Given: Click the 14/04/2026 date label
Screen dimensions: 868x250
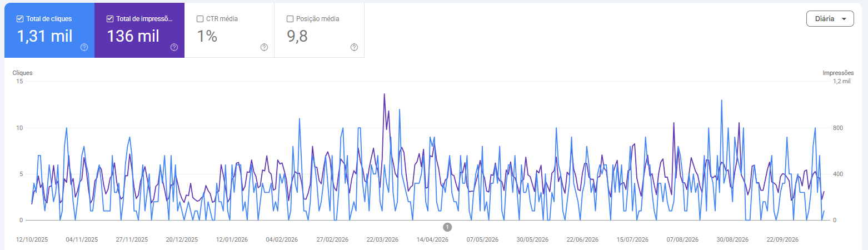Looking at the screenshot, I should click(432, 240).
